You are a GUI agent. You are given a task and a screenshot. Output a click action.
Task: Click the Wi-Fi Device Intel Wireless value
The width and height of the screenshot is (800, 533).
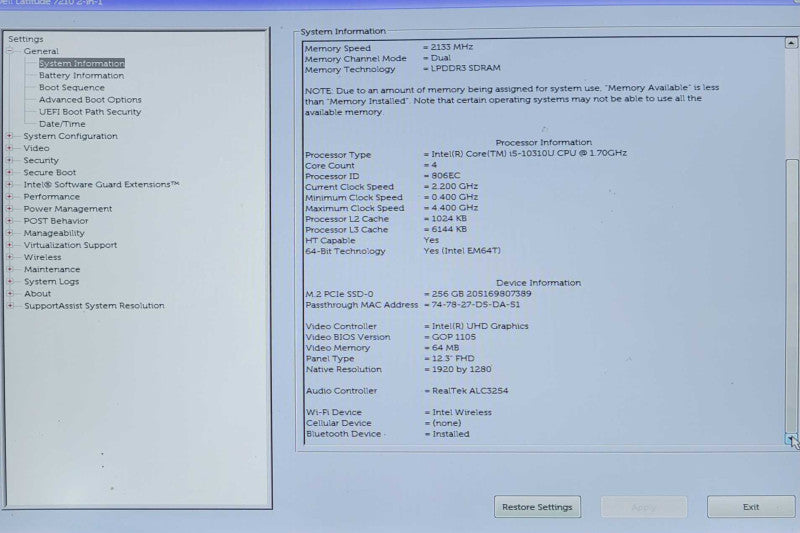click(462, 412)
